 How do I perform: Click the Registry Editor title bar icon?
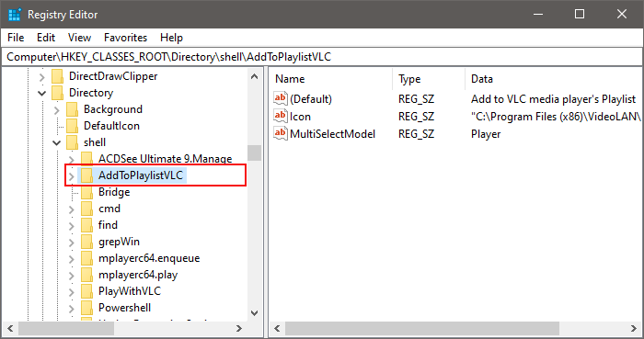[x=15, y=15]
